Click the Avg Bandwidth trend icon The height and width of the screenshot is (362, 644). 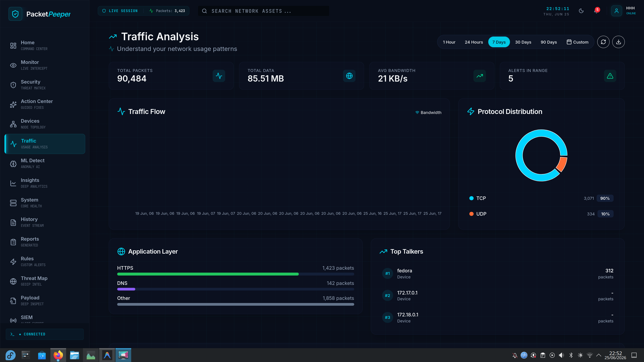479,76
